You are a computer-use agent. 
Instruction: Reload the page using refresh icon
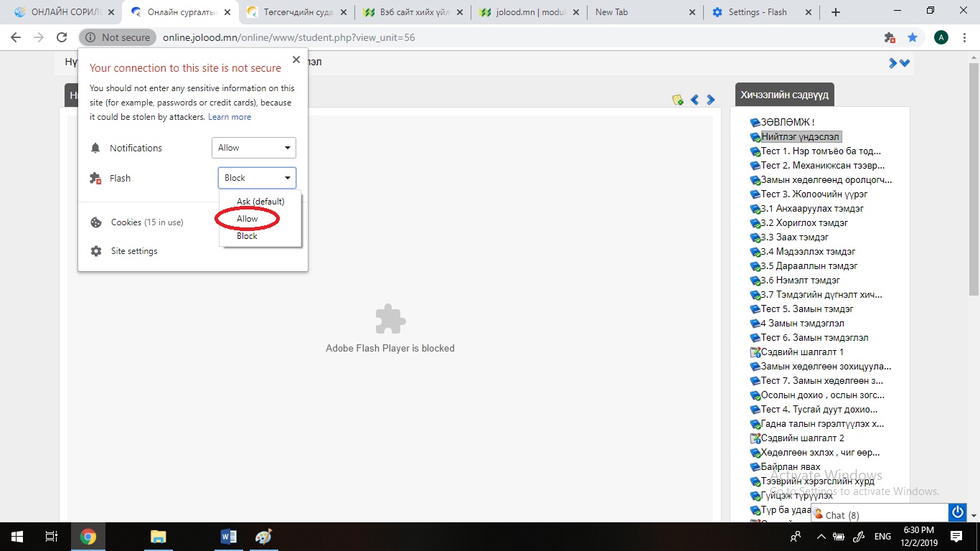click(x=62, y=37)
